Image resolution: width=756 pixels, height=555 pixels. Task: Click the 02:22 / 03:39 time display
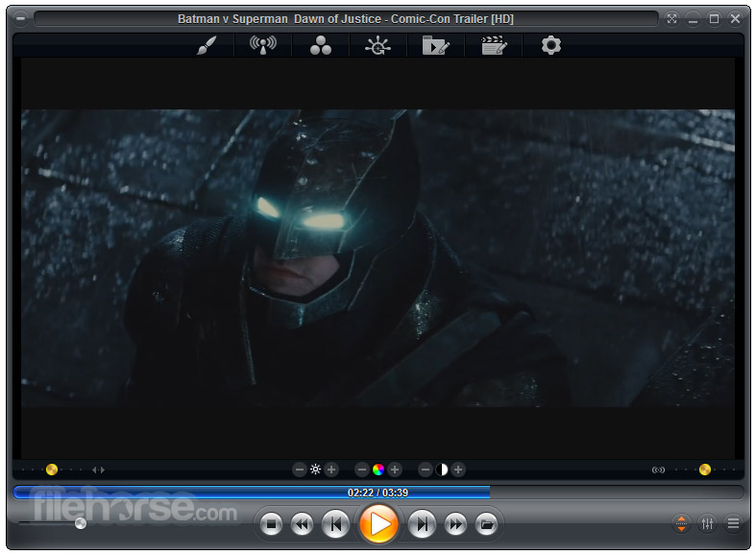pyautogui.click(x=378, y=493)
